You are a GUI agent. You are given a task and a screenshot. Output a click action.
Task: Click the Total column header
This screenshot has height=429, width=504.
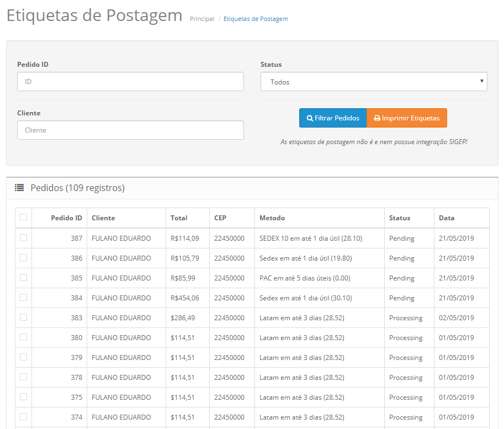(179, 218)
